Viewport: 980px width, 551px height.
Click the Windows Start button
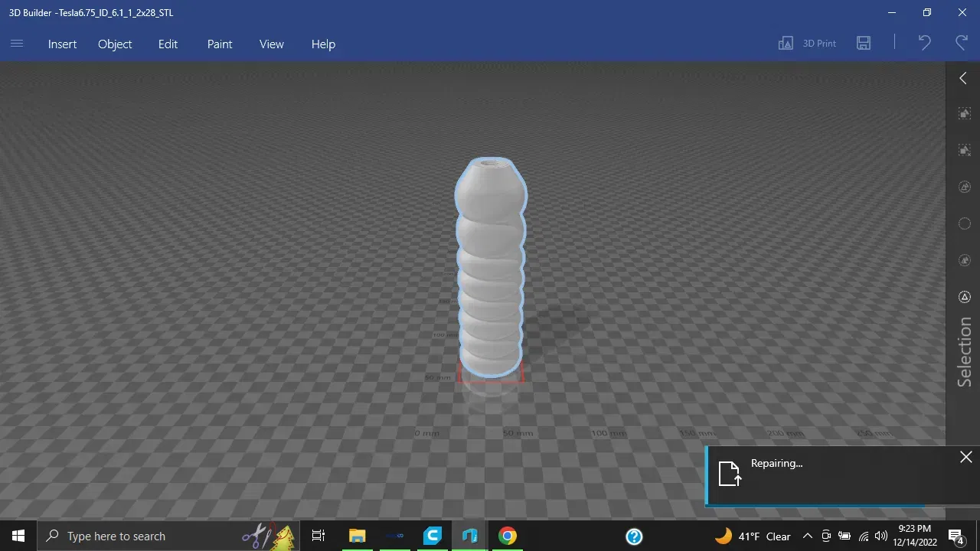pos(18,536)
